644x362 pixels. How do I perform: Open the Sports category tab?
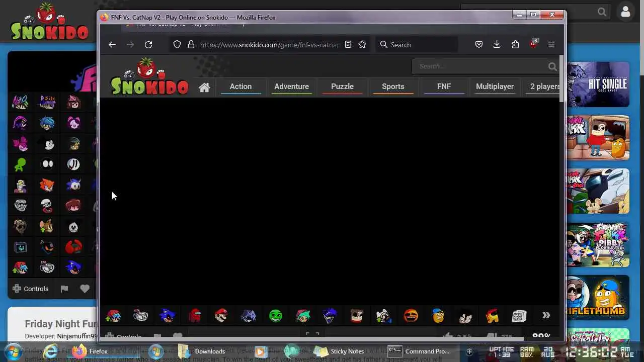393,86
